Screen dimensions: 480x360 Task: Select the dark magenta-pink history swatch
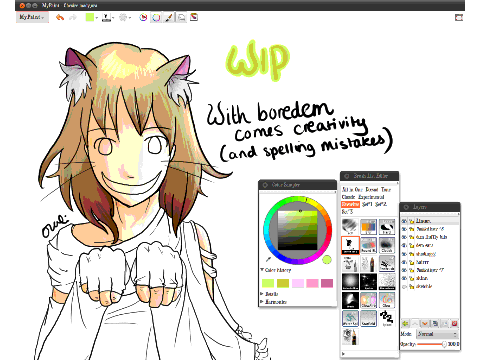[327, 283]
